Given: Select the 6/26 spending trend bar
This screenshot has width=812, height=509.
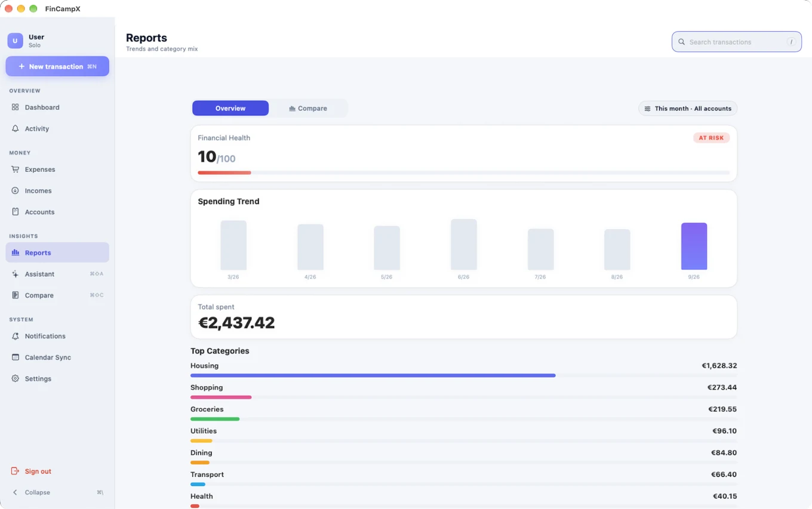Looking at the screenshot, I should (x=464, y=245).
